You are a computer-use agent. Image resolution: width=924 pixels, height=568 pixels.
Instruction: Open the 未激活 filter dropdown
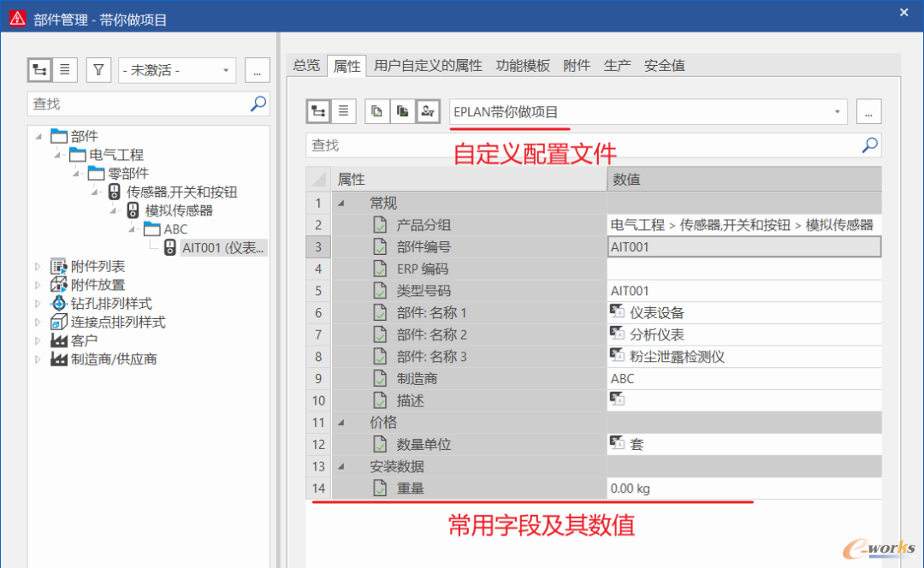tap(177, 70)
